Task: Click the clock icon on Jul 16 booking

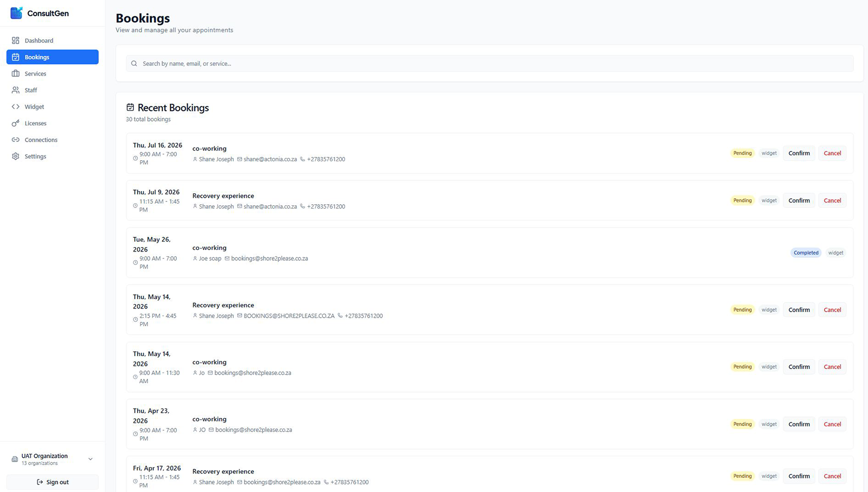Action: [x=135, y=158]
